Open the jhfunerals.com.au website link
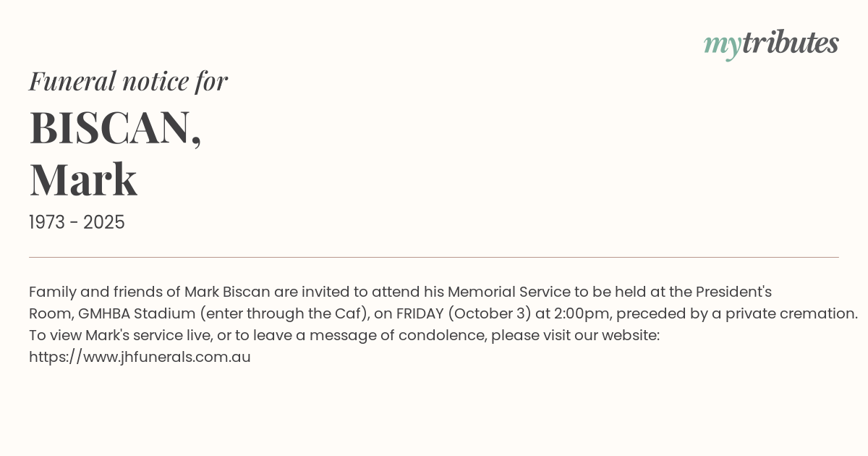 pos(140,357)
